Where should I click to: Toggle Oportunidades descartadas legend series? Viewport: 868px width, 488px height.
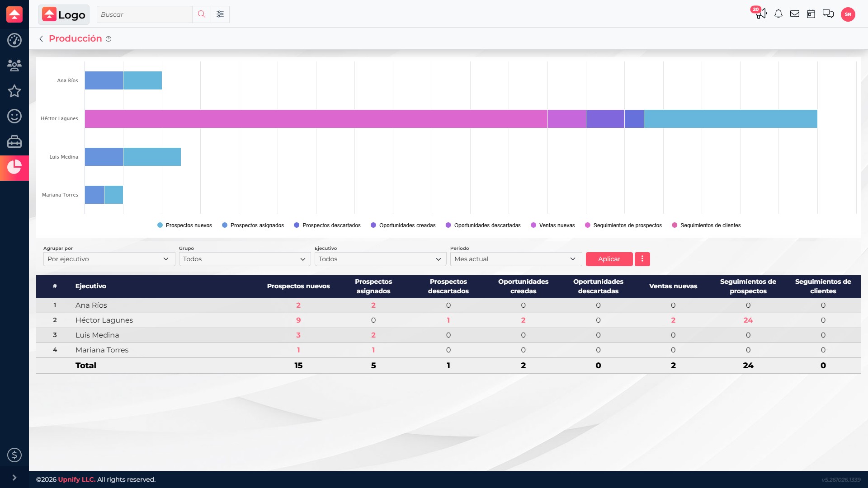(x=483, y=225)
